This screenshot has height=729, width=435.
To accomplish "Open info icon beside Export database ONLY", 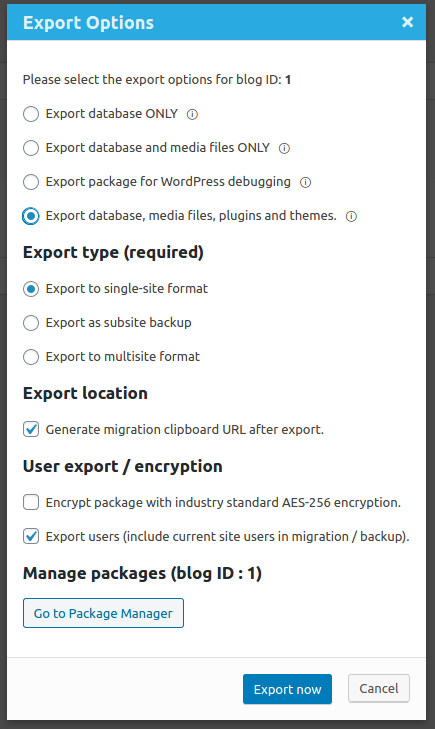I will click(x=192, y=114).
